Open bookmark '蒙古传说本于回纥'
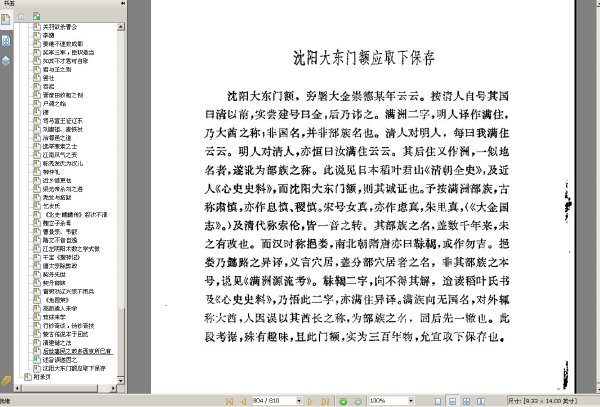 [x=65, y=334]
